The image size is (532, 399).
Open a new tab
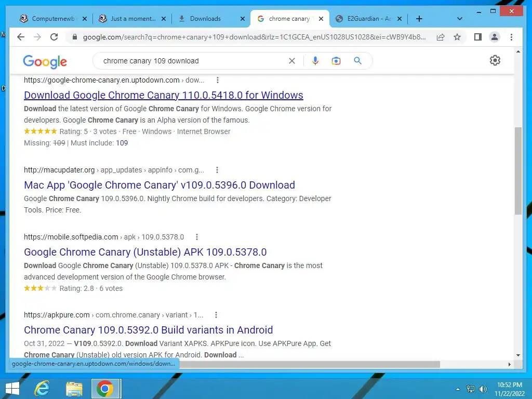click(419, 19)
